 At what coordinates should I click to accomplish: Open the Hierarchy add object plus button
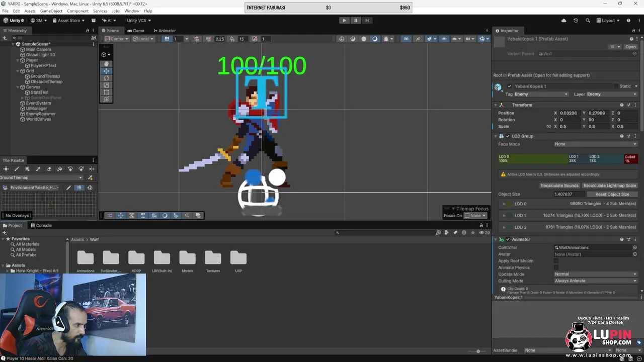pyautogui.click(x=5, y=38)
